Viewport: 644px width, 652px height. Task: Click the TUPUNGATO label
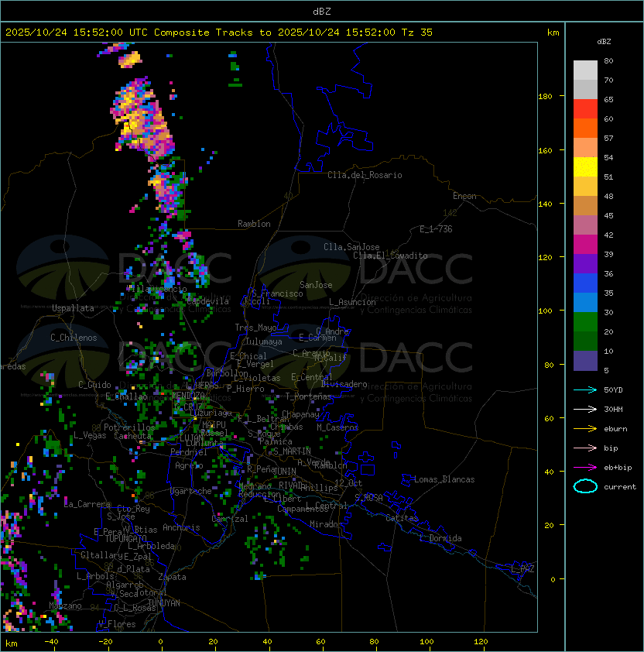tap(125, 538)
